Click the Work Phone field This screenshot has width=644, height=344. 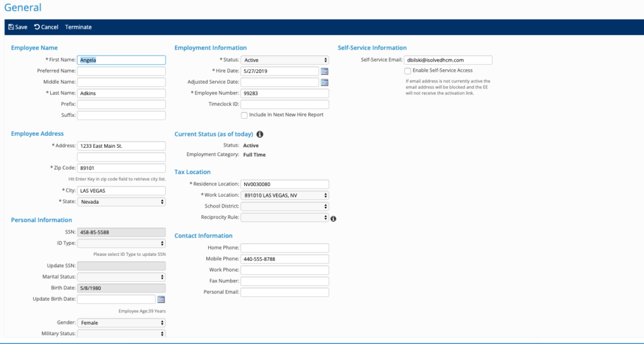[285, 270]
